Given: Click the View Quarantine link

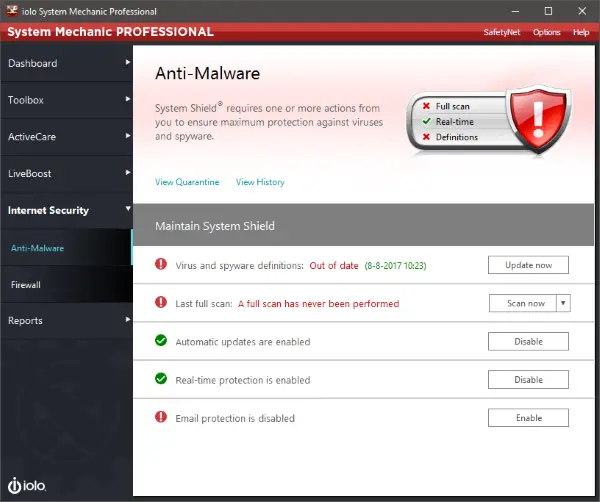Looking at the screenshot, I should click(x=187, y=182).
